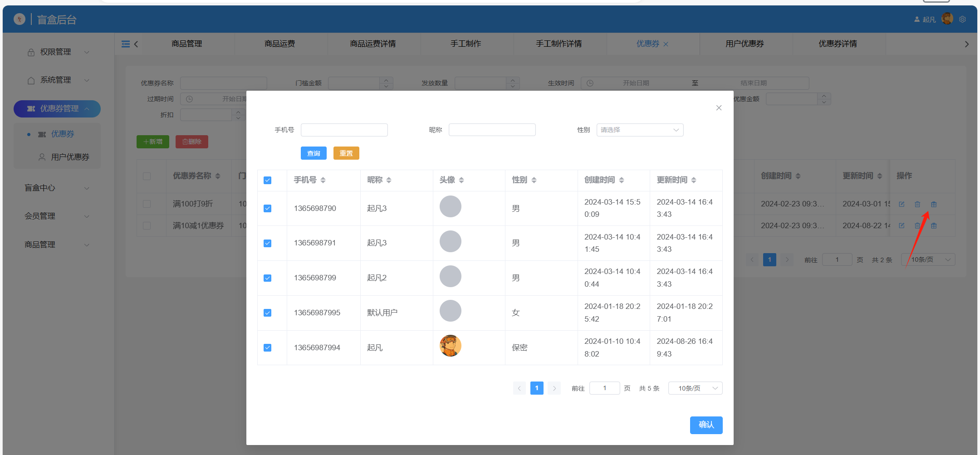Close the 优惠券 tab
The image size is (980, 455).
click(x=666, y=44)
